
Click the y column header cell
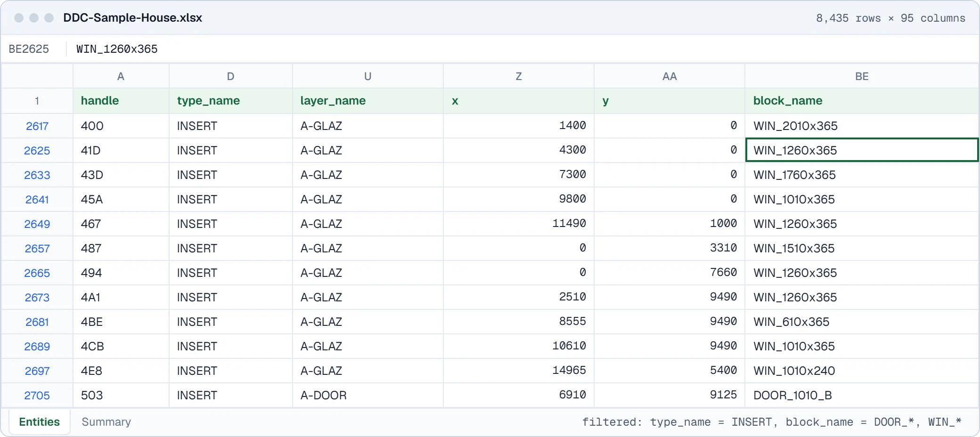coord(670,101)
